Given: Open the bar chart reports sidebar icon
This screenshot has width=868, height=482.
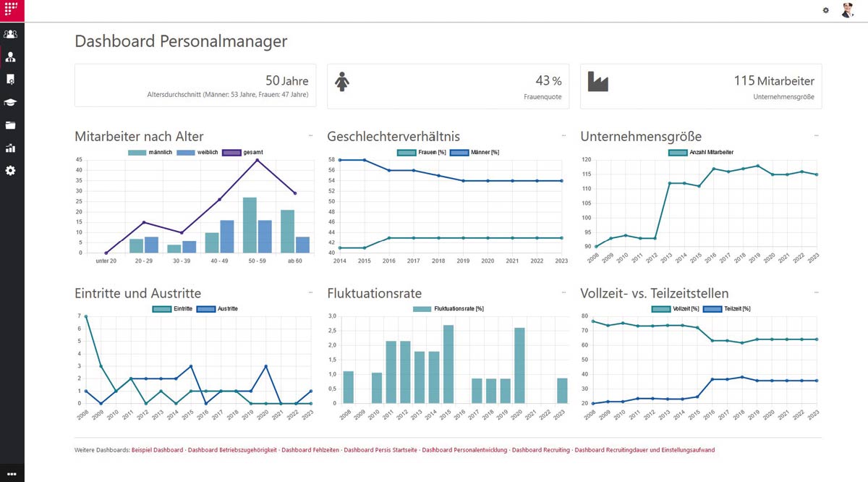Looking at the screenshot, I should coord(11,148).
